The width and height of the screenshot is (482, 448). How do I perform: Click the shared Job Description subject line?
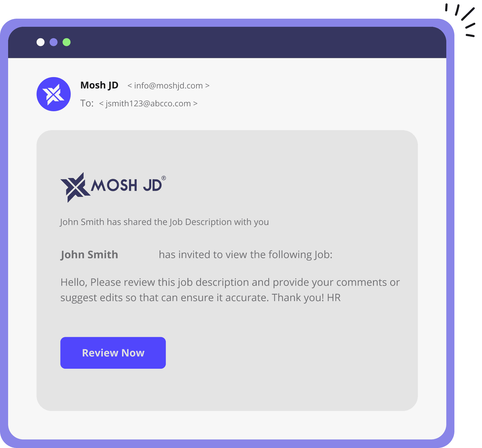tap(164, 222)
